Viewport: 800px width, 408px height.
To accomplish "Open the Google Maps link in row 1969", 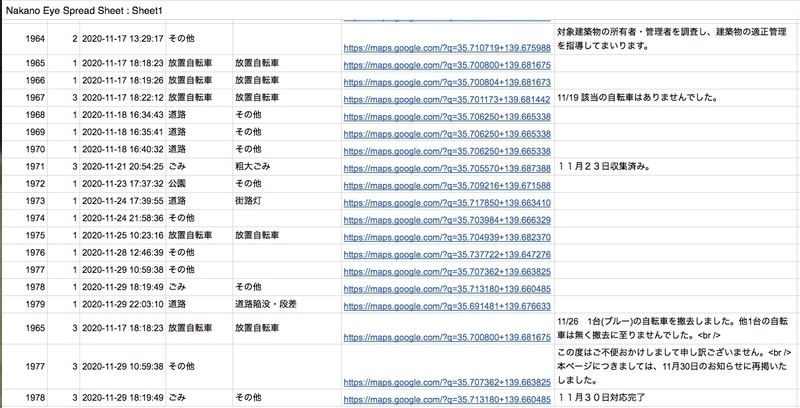I will [447, 134].
